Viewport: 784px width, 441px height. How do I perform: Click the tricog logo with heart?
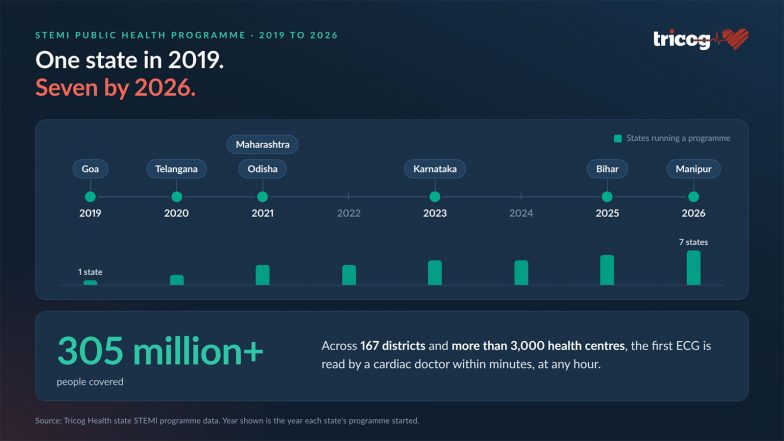(x=701, y=39)
